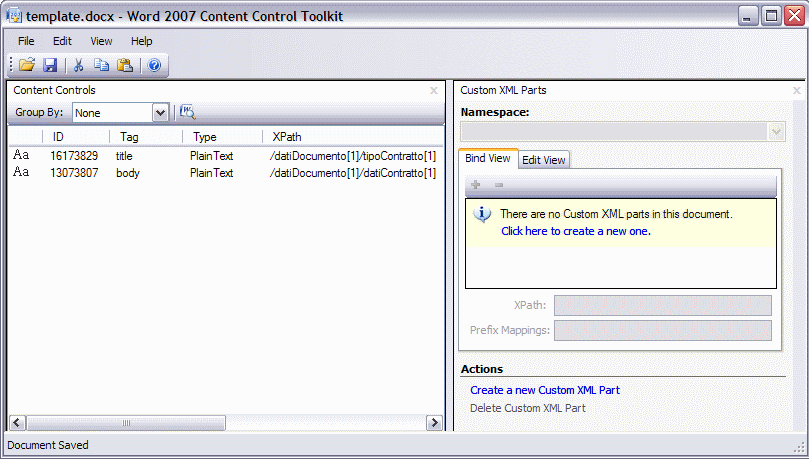Open the View menu
The width and height of the screenshot is (809, 459).
click(101, 41)
